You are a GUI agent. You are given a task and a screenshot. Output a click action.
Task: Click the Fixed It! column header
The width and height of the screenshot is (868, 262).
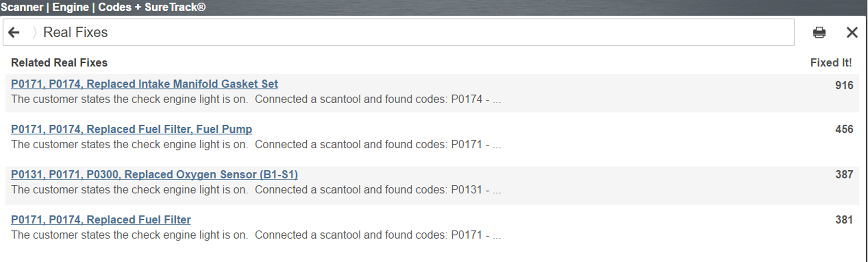tap(831, 63)
